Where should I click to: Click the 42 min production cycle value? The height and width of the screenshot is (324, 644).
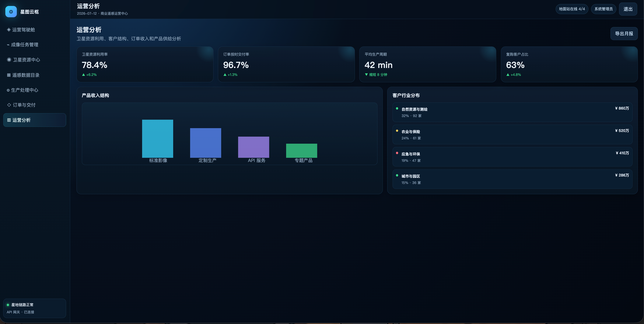(378, 65)
